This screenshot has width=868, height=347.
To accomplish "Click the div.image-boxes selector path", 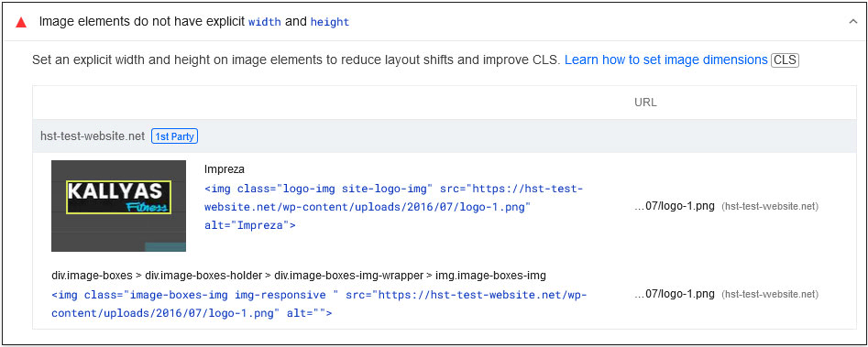I will (x=299, y=276).
